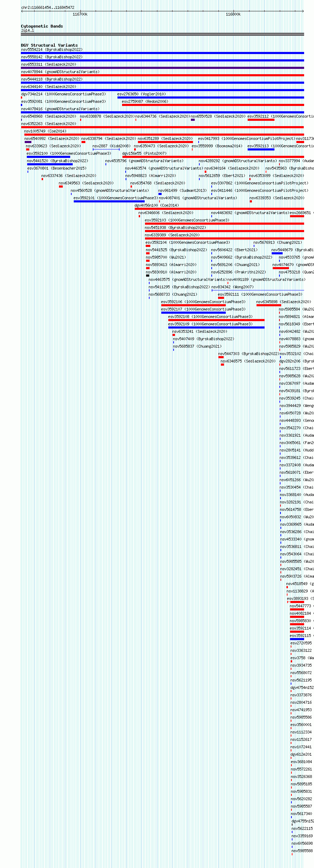Click the esv3592101 (1000GenomesConsortiumPhase3) label
314x868 pixels.
[116, 198]
